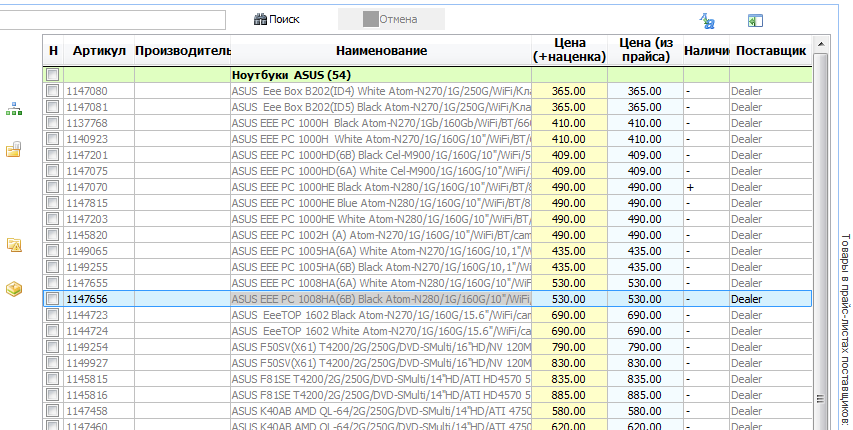Click the collapse side panel window icon
This screenshot has height=430, width=853.
pos(755,21)
